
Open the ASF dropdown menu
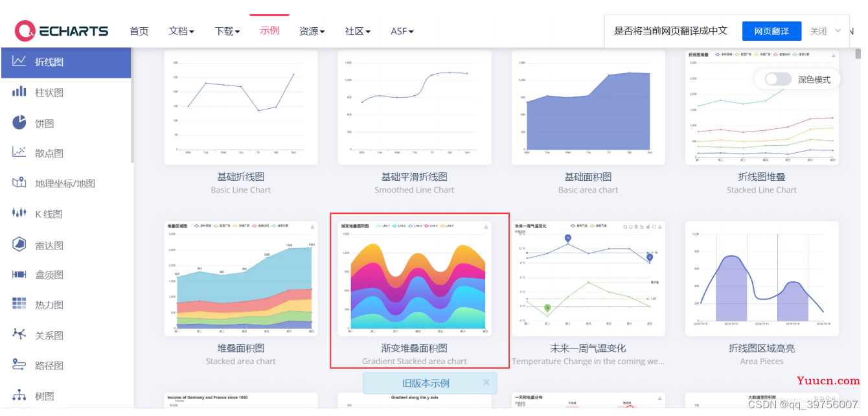tap(402, 31)
